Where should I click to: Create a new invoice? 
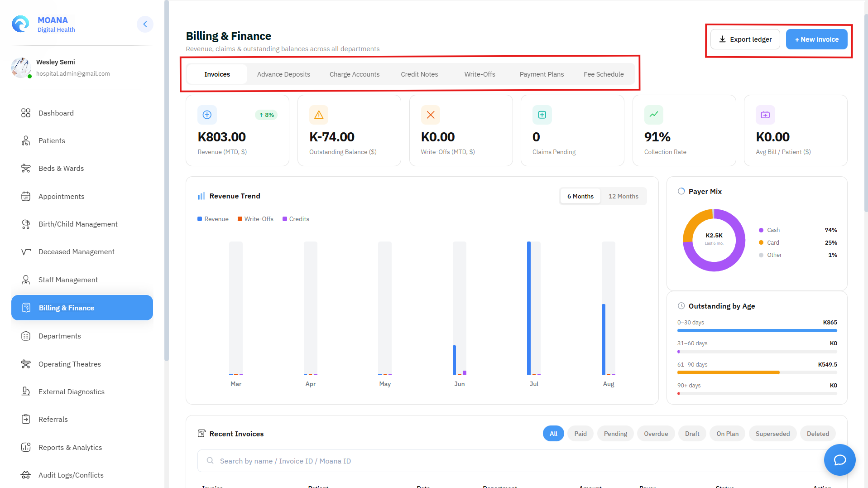click(816, 39)
